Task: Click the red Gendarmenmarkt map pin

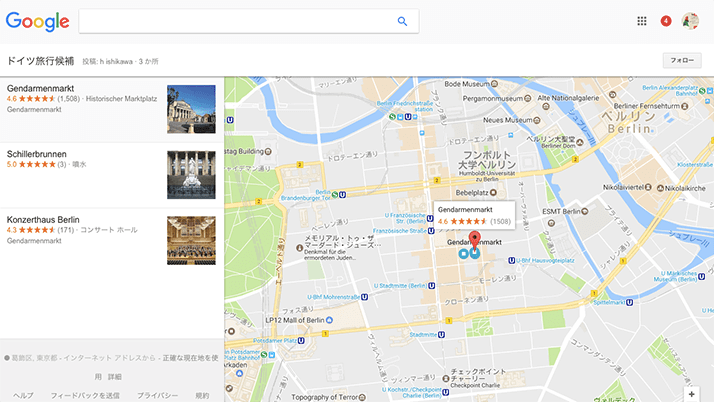Action: 474,240
